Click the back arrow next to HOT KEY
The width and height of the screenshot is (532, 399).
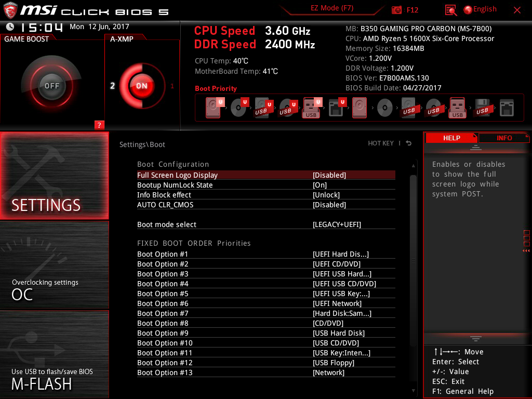tap(409, 143)
